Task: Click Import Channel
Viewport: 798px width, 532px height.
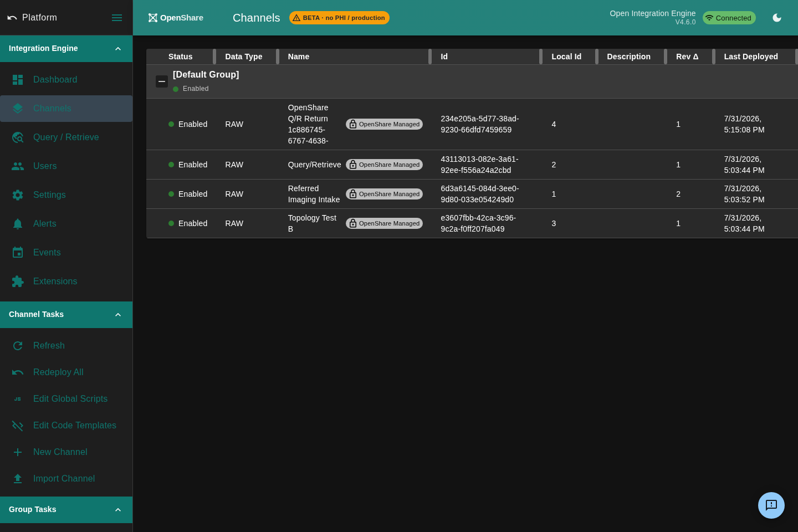Action: (66, 479)
